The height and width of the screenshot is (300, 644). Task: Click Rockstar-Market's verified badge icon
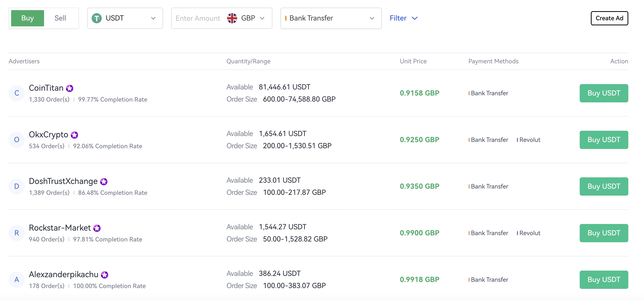point(97,228)
